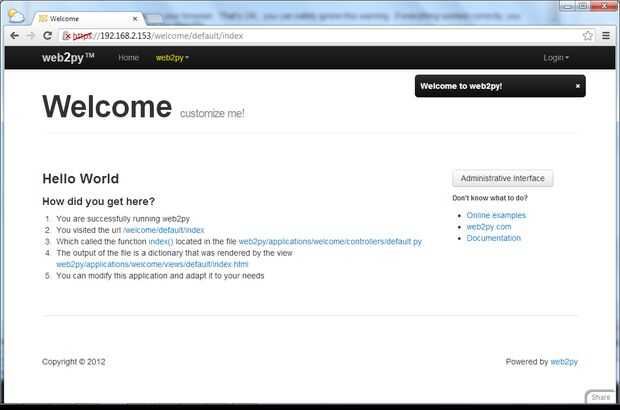This screenshot has height=410, width=620.
Task: Reload the page with the refresh icon
Action: 47,36
